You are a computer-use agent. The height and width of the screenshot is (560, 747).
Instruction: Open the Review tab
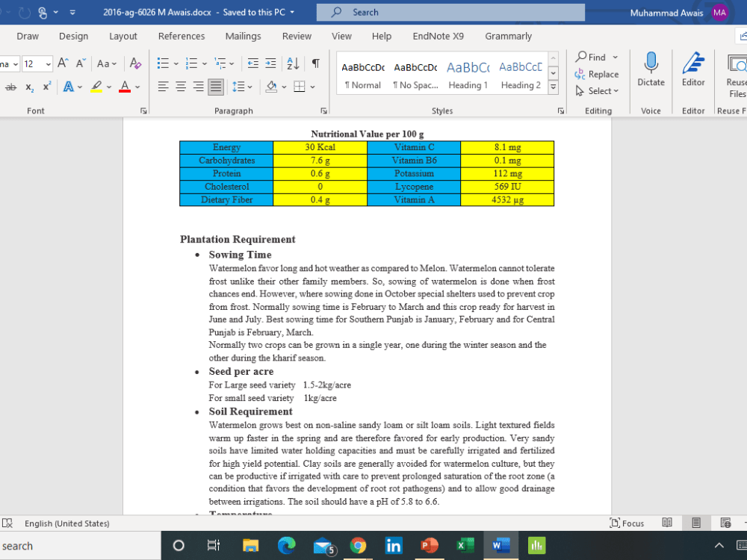coord(297,36)
